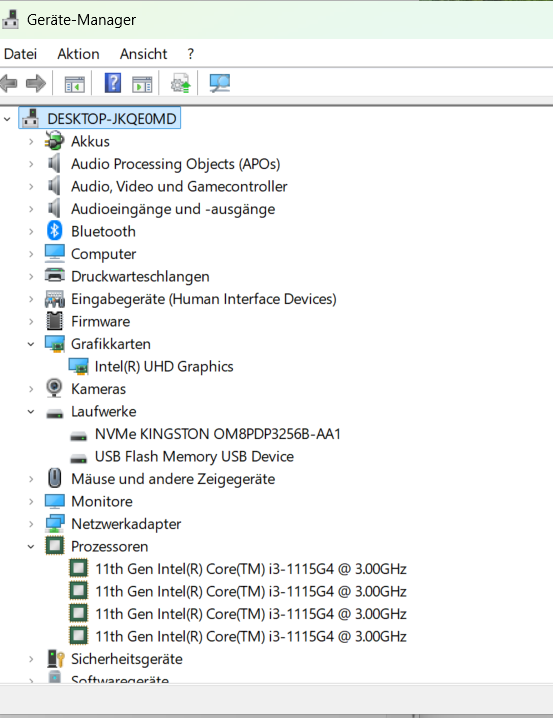Image resolution: width=553 pixels, height=718 pixels.
Task: Select the Computer category label
Action: click(x=103, y=254)
